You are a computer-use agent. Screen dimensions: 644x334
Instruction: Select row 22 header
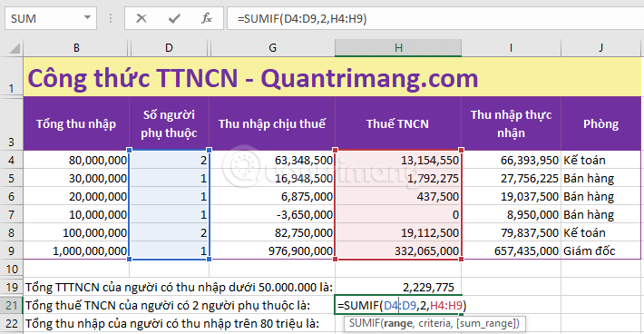[x=12, y=323]
